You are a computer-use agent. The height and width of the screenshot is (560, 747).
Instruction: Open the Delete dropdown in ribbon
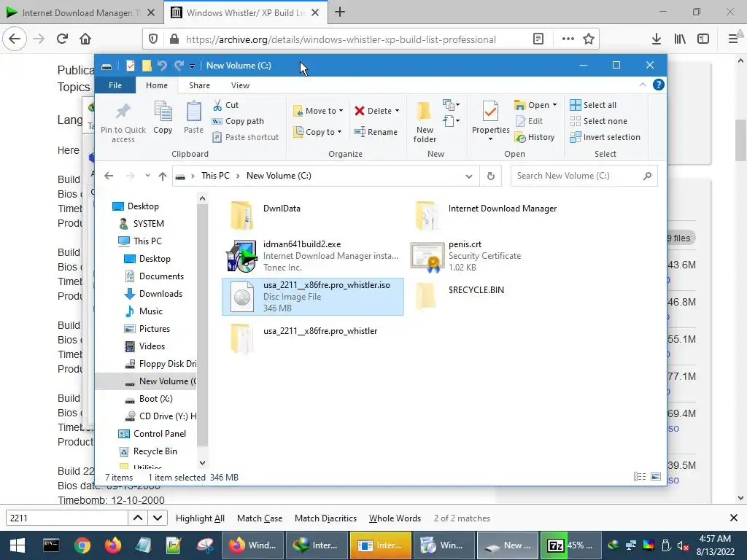[x=376, y=111]
